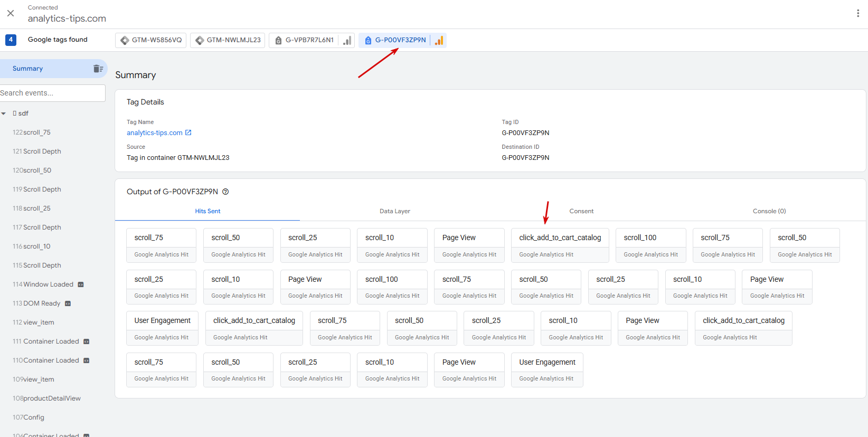The image size is (868, 437).
Task: Switch to the Hits Sent tab
Action: (x=207, y=211)
